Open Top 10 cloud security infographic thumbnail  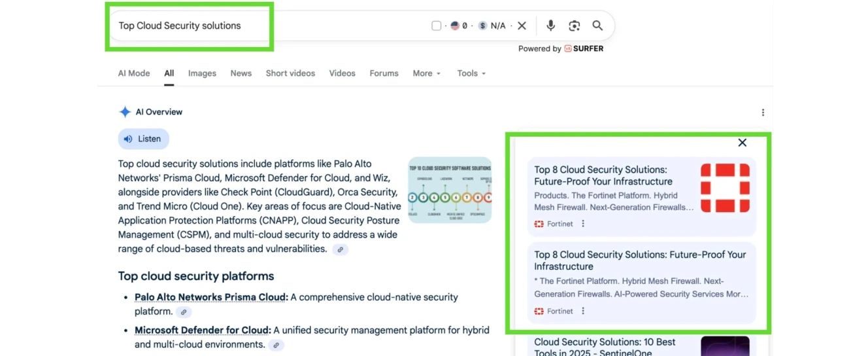tap(450, 190)
